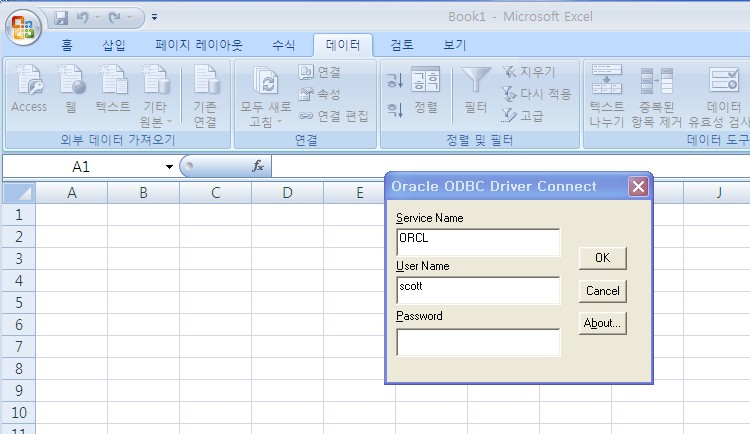Image resolution: width=750 pixels, height=434 pixels.
Task: Open 고급 advanced filter
Action: click(522, 115)
